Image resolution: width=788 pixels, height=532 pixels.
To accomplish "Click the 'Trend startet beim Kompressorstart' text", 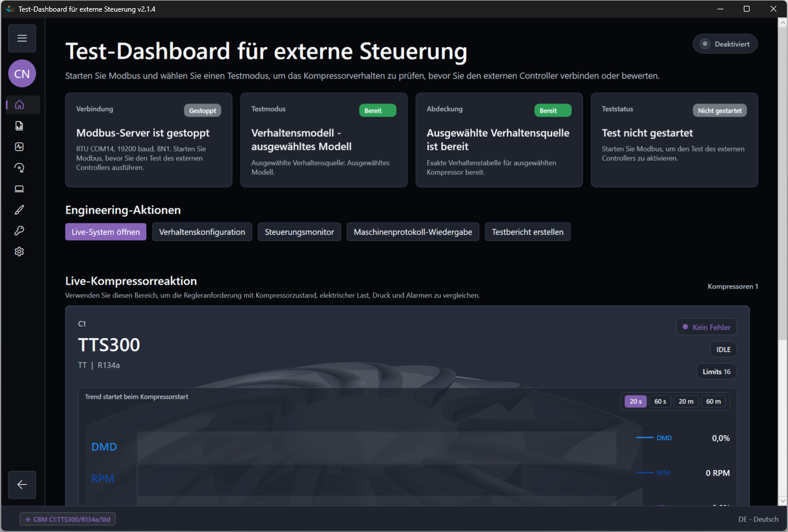I will [x=137, y=397].
